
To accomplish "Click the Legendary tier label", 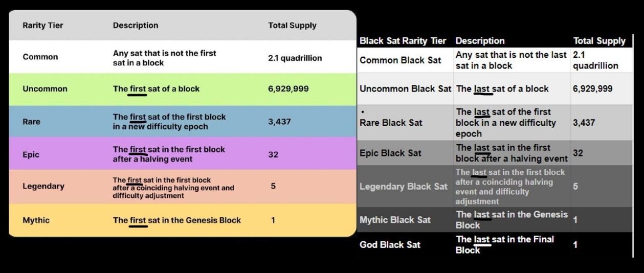I will (x=43, y=186).
